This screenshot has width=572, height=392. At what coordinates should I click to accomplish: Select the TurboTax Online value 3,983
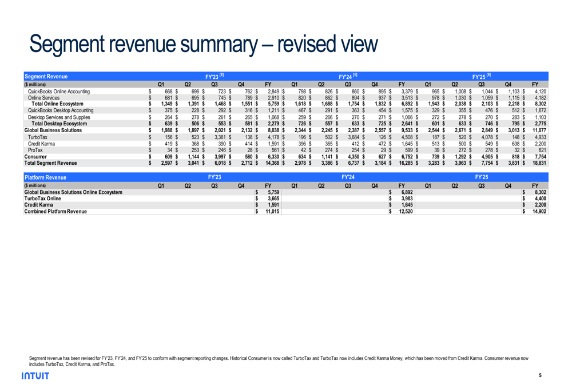[x=407, y=199]
